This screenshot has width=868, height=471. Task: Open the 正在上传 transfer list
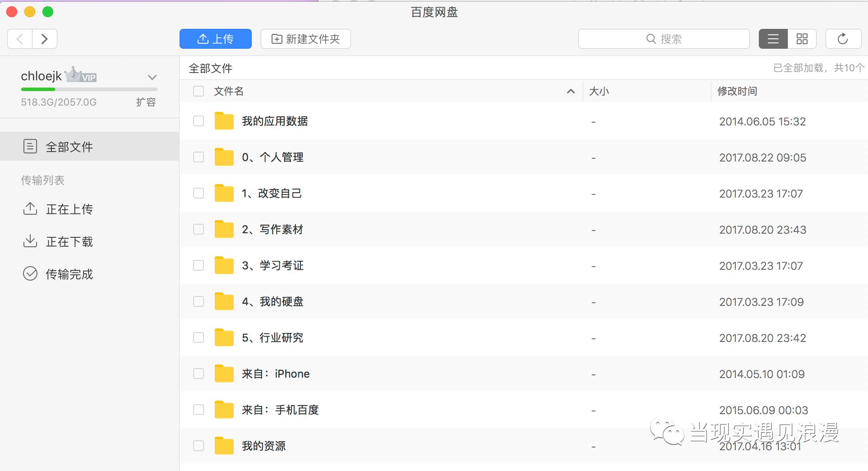69,209
